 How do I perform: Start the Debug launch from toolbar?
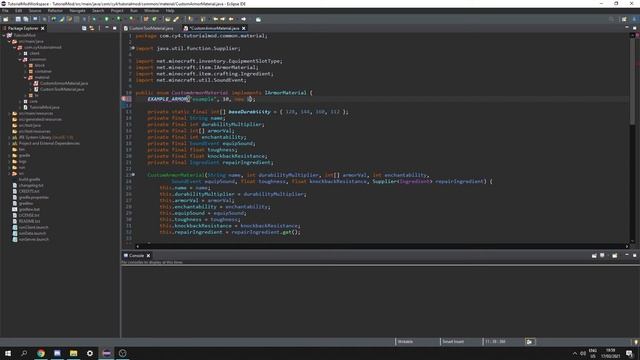click(x=94, y=19)
